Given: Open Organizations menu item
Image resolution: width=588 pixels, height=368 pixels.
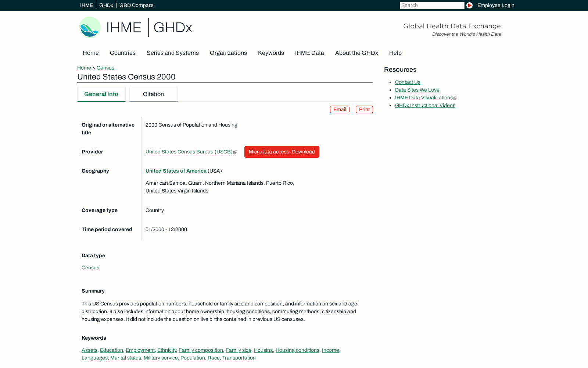Looking at the screenshot, I should pos(228,53).
